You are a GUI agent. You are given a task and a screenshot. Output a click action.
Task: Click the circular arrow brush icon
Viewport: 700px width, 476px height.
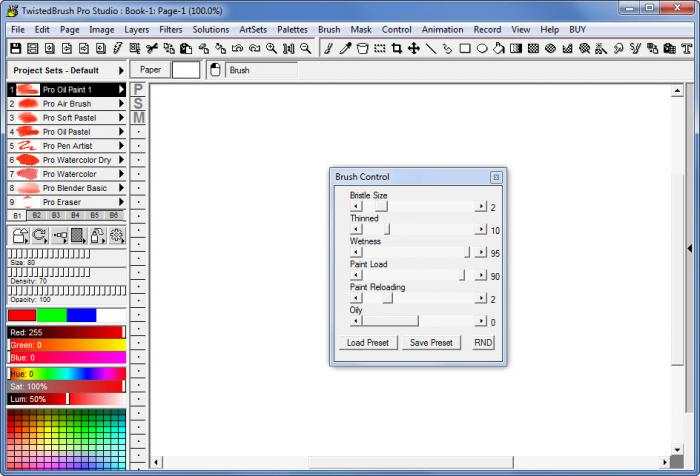[x=40, y=235]
